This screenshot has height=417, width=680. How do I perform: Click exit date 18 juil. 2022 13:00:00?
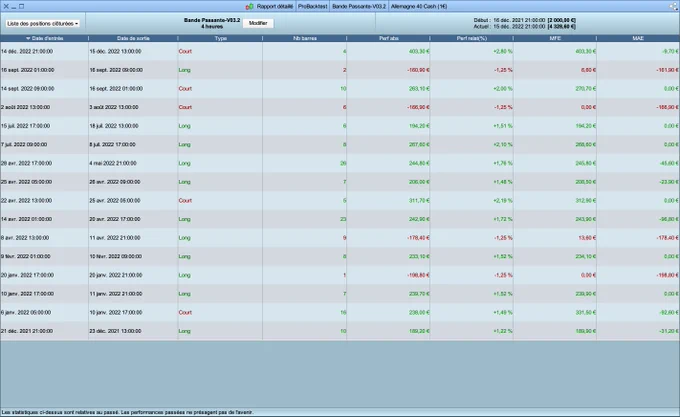[x=114, y=126]
